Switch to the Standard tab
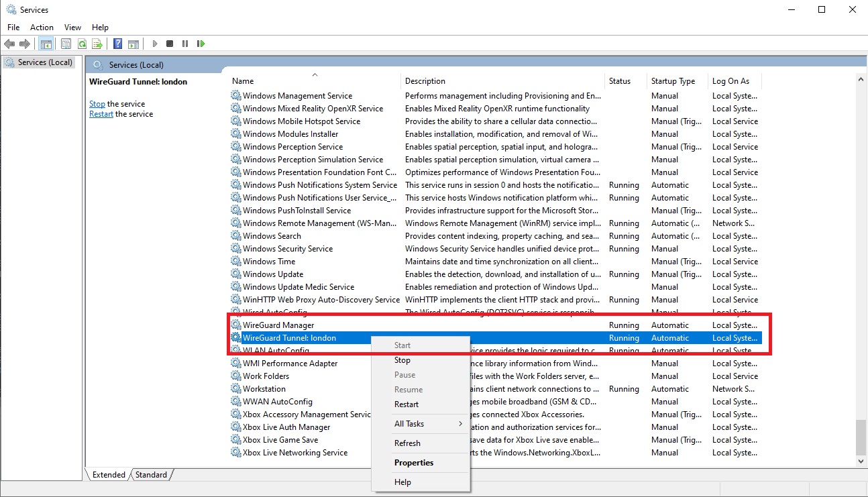 tap(151, 475)
